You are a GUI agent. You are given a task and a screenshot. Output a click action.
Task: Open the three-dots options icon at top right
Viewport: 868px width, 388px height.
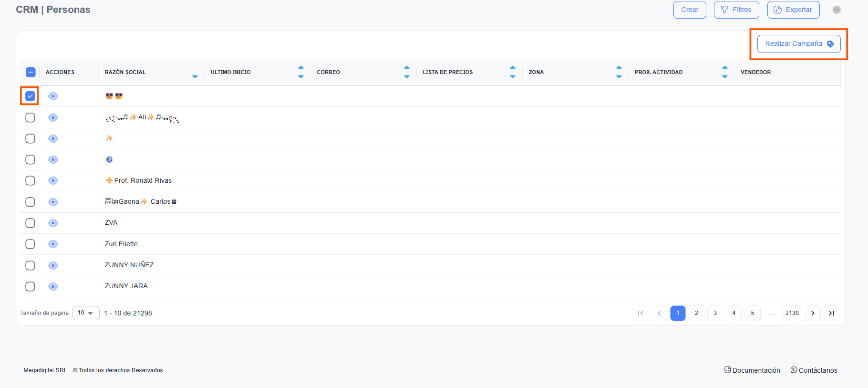pyautogui.click(x=837, y=10)
